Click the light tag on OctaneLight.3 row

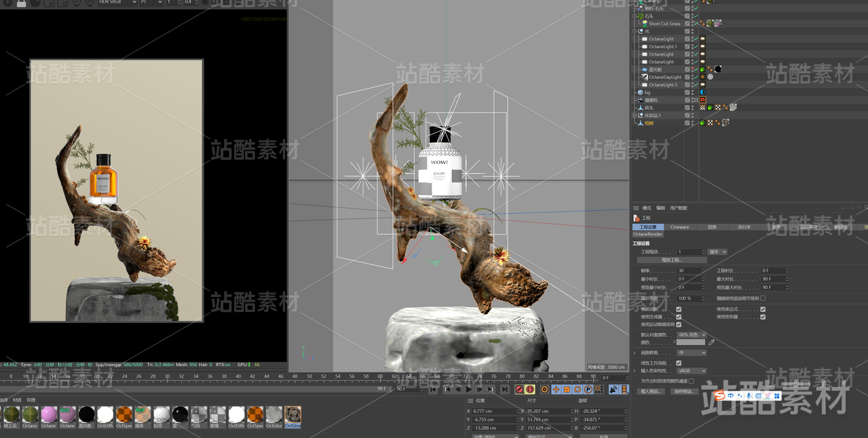(x=702, y=85)
